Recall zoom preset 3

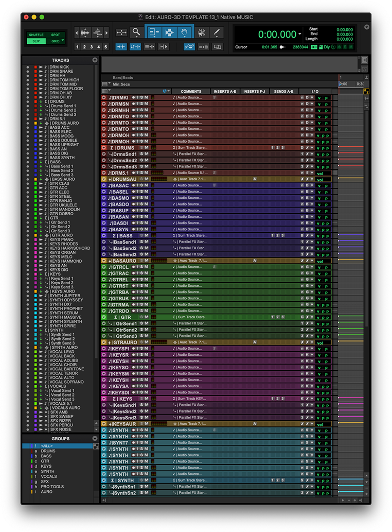(x=92, y=47)
